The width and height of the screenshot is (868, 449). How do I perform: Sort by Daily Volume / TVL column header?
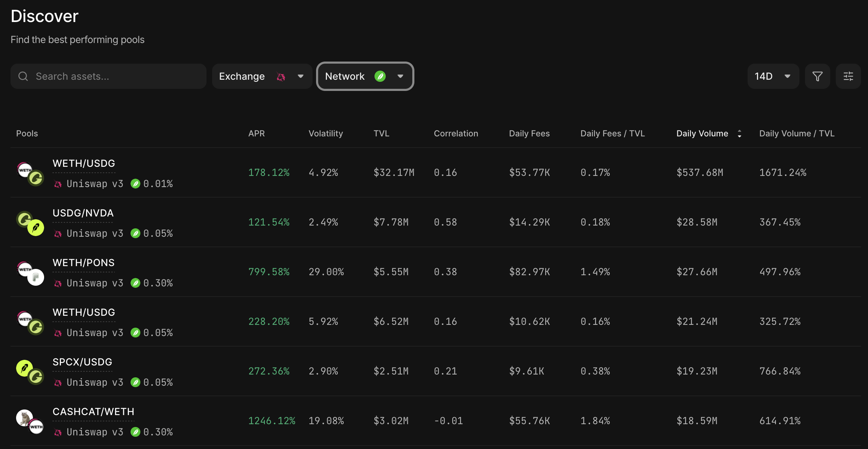point(797,134)
